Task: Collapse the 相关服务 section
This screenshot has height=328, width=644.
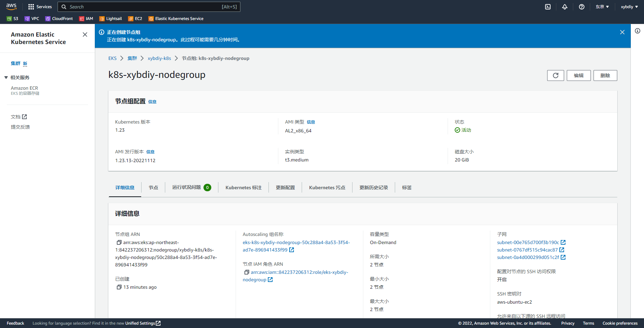Action: pos(6,78)
